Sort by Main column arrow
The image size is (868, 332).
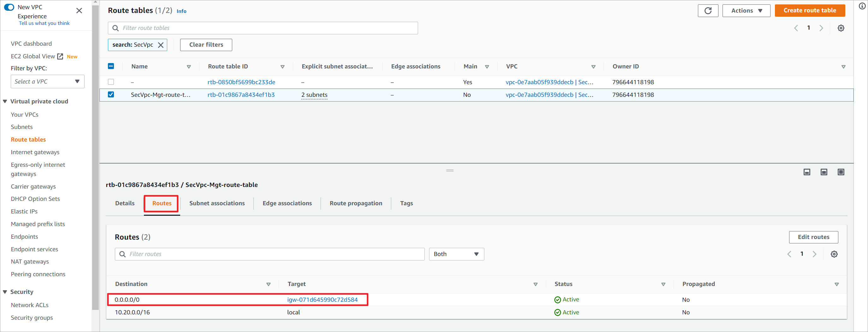[487, 67]
